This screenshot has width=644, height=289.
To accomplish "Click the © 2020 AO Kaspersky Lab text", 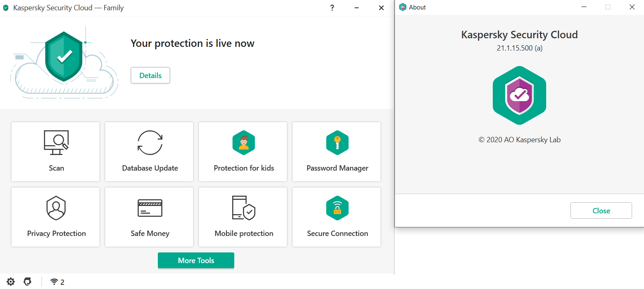I will tap(519, 139).
